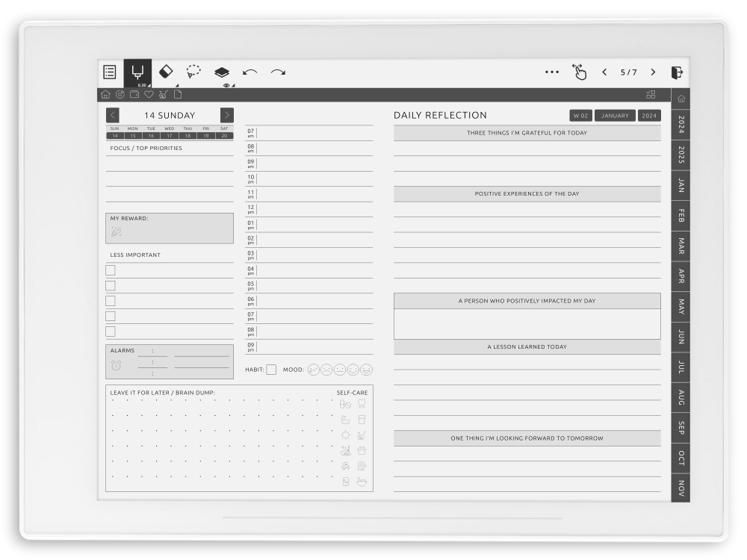Jump to Saturday 20 in week strip
This screenshot has height=560, width=747.
[x=224, y=136]
